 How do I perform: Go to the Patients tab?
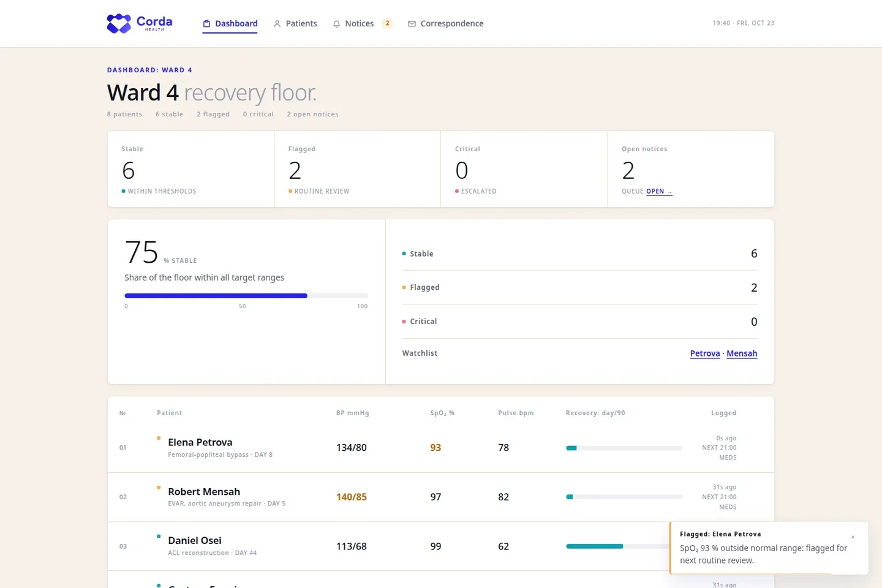(295, 24)
